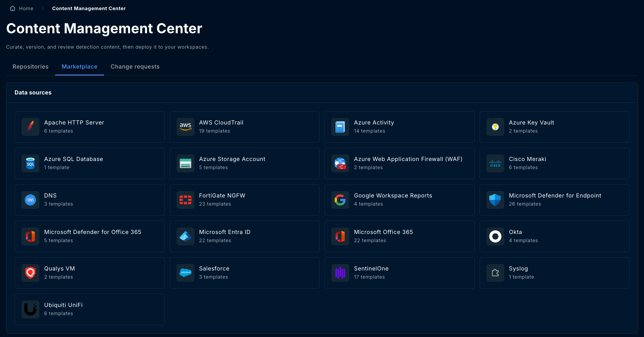Click the Microsoft Defender for Endpoint shield icon
The width and height of the screenshot is (644, 337).
click(x=495, y=200)
